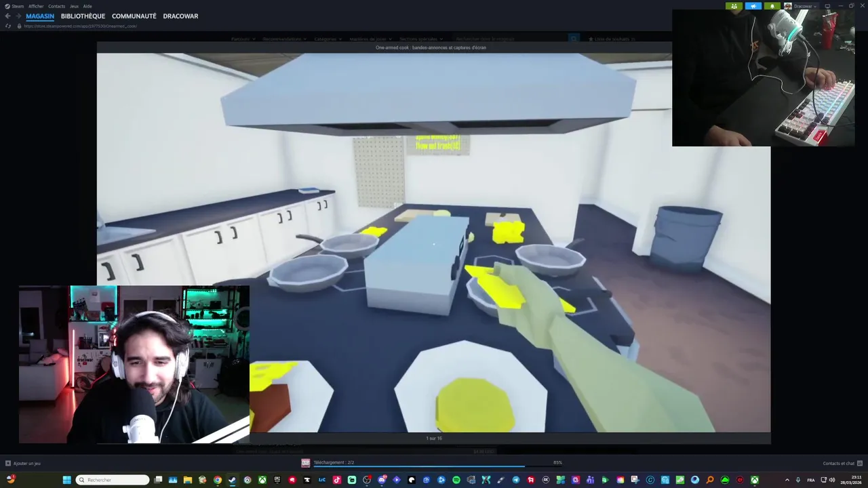Switch to the COMMUNAUTÉ tab
868x488 pixels.
pos(134,16)
